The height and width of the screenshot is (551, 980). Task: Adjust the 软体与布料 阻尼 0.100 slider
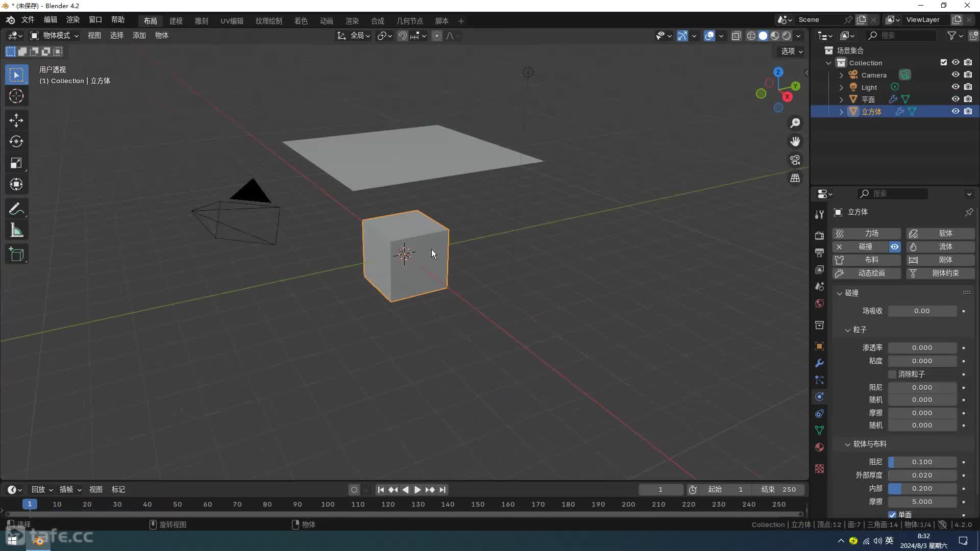pyautogui.click(x=922, y=462)
